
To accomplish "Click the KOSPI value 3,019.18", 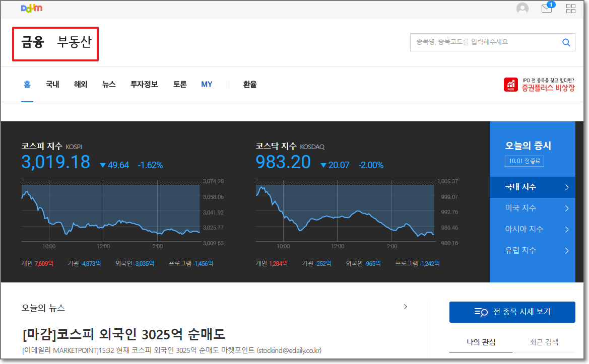I will pyautogui.click(x=55, y=162).
